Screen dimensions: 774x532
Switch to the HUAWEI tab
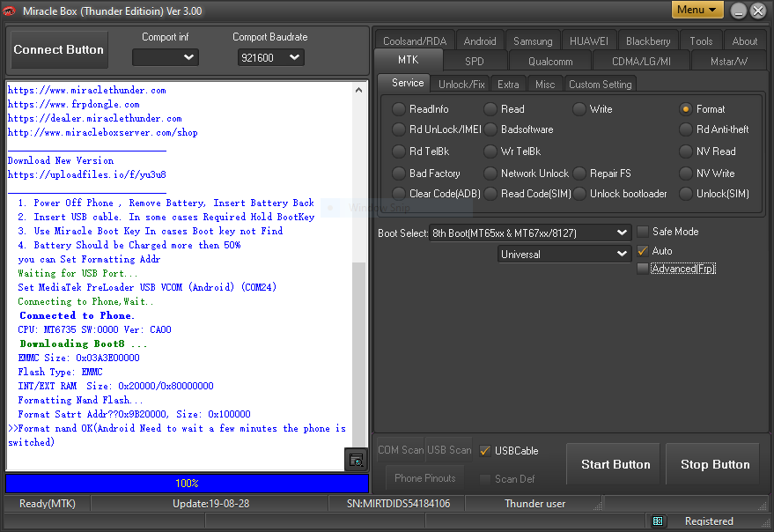pyautogui.click(x=588, y=41)
